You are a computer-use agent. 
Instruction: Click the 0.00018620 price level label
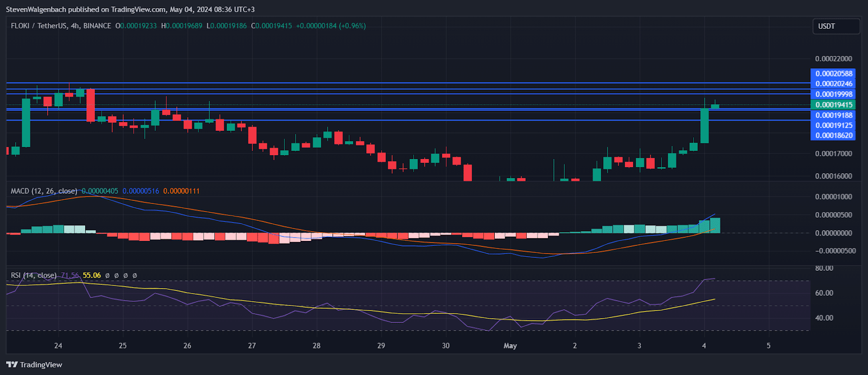(834, 136)
